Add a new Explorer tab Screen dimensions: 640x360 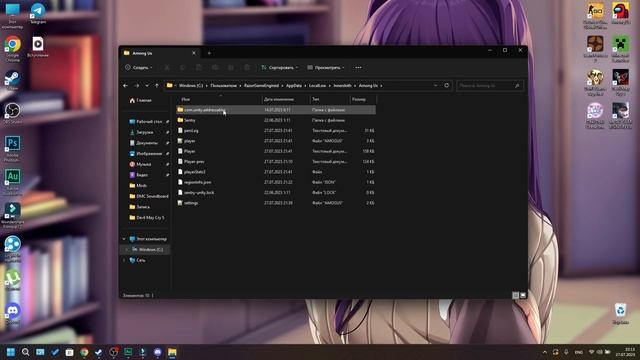tap(209, 53)
